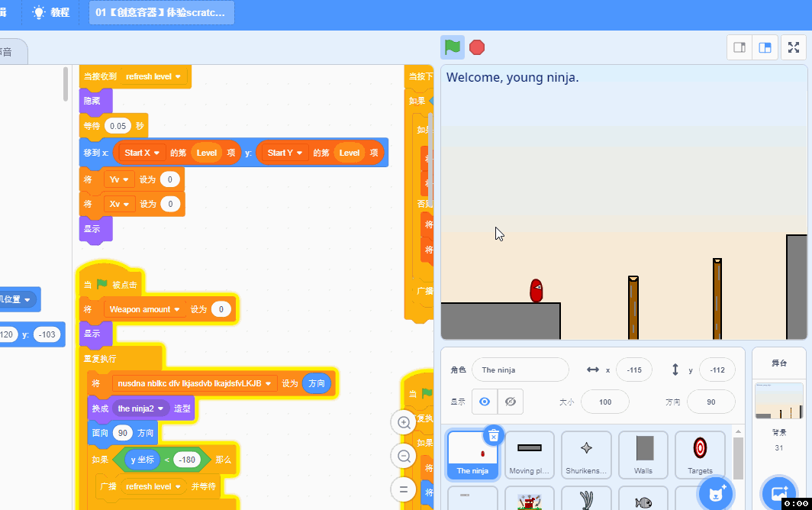Viewport: 812px width, 510px height.
Task: Edit the -103 y value in palette block
Action: coord(47,334)
